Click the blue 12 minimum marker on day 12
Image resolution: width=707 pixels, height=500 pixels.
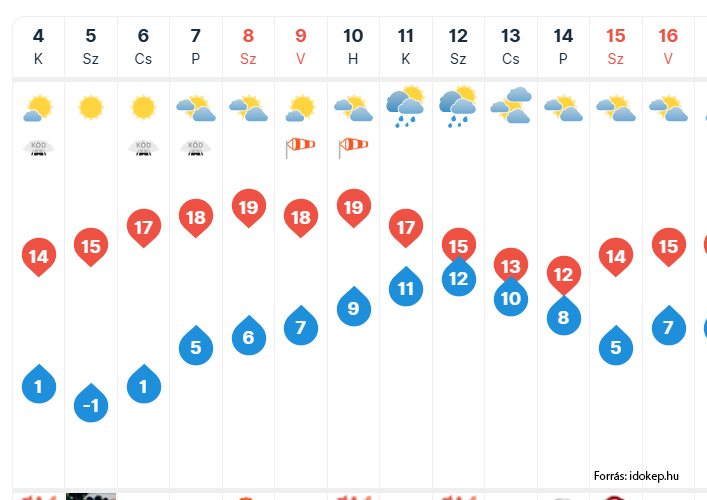[459, 276]
